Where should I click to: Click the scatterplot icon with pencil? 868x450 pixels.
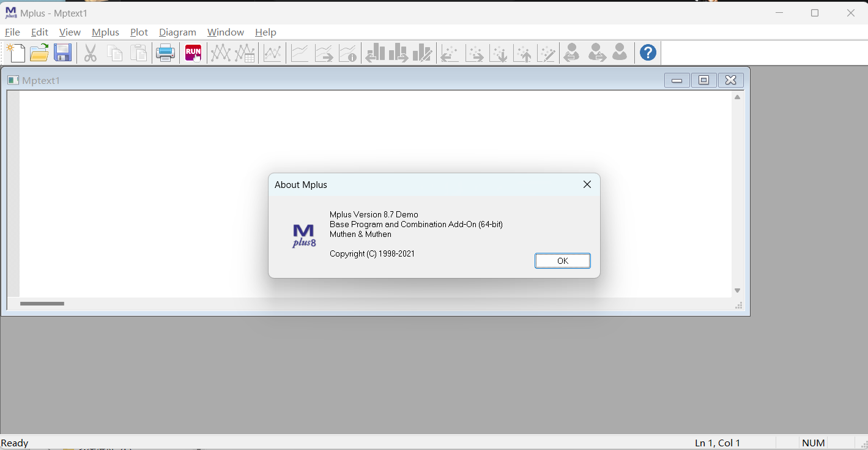(x=546, y=53)
